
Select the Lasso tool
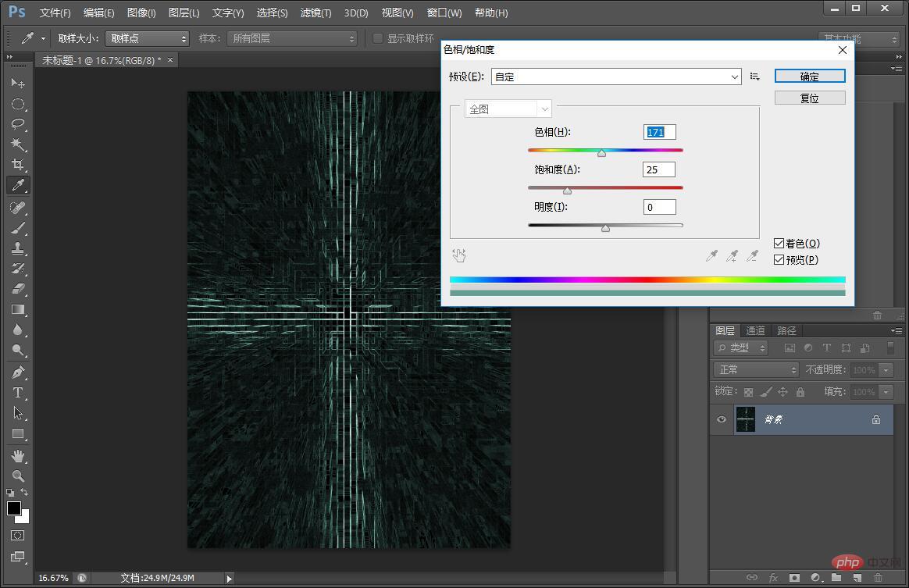18,124
